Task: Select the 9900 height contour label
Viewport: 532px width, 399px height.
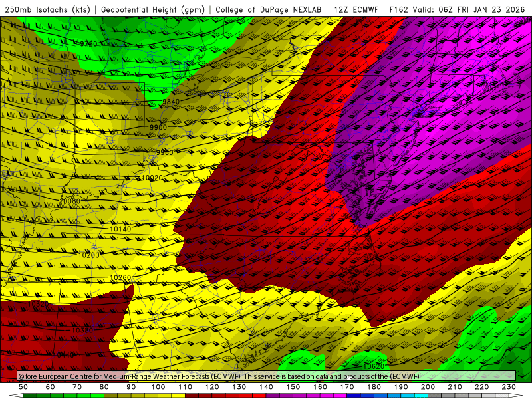Action: [x=158, y=127]
